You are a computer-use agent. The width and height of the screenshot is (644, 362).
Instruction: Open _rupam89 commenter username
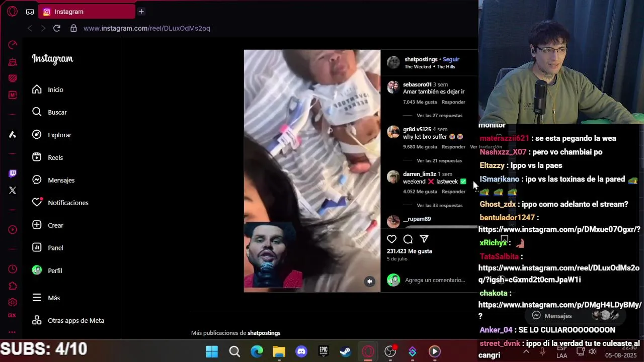coord(417,219)
